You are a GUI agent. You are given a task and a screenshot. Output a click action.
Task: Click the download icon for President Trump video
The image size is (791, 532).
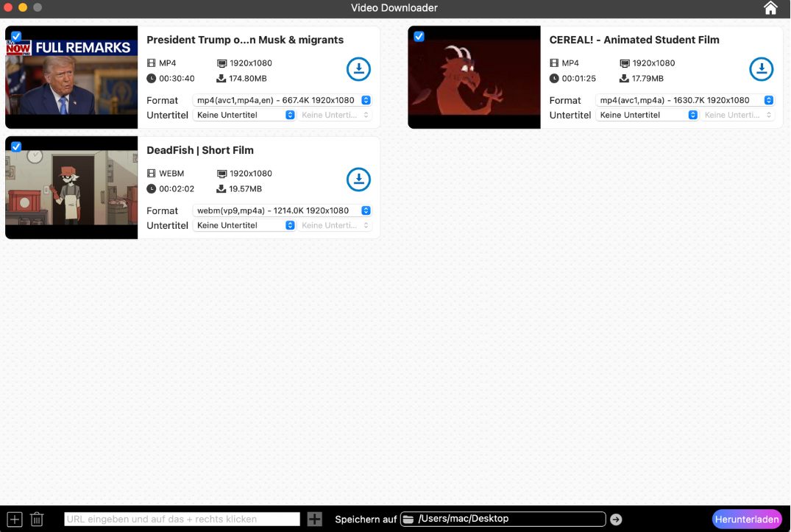[358, 68]
